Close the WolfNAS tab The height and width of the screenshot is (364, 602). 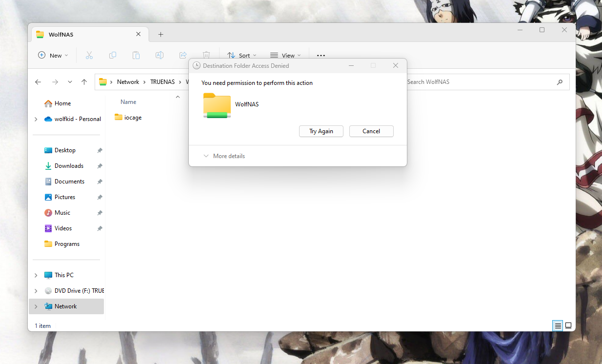tap(139, 34)
